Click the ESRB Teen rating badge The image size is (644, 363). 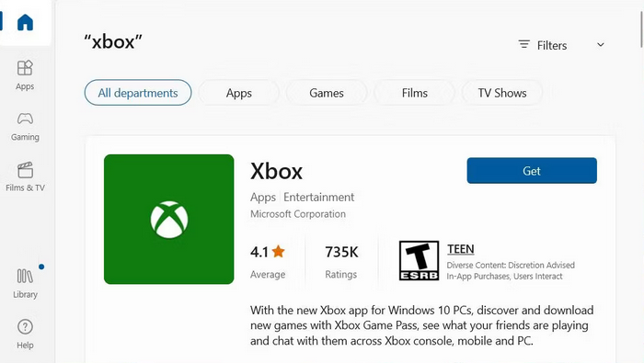point(419,260)
